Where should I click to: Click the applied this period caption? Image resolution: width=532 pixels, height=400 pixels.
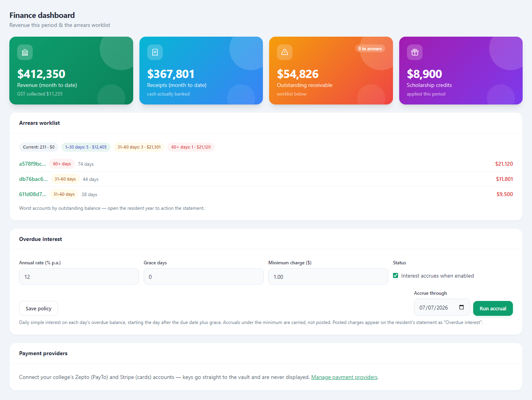point(426,94)
